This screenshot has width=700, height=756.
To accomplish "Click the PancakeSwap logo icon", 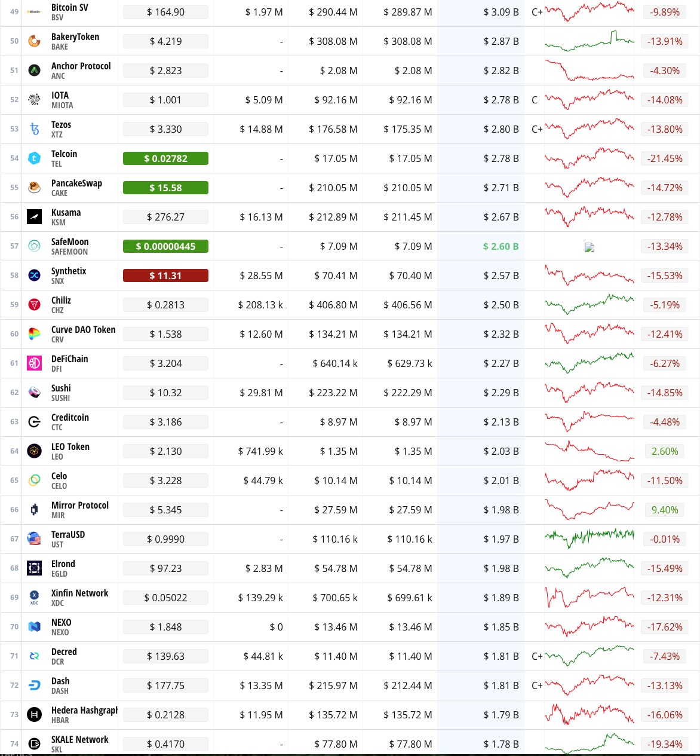I will [x=35, y=188].
